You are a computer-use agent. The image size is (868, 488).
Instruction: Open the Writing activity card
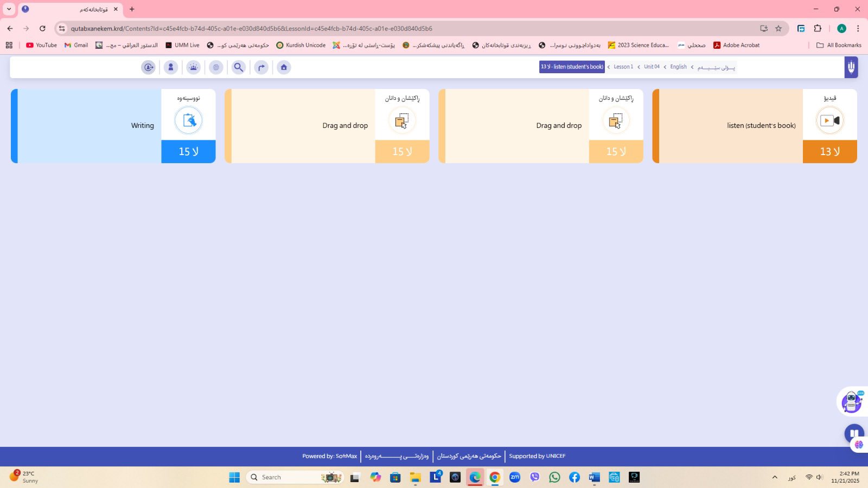[113, 126]
